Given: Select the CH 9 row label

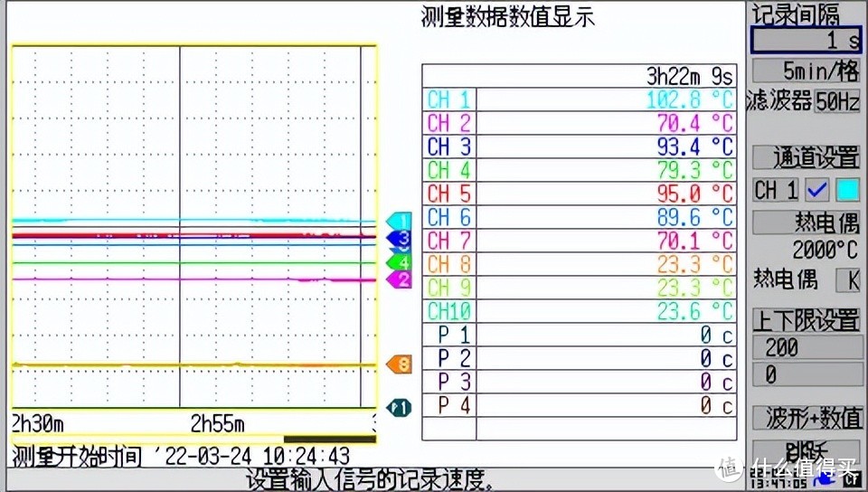Looking at the screenshot, I should 449,288.
